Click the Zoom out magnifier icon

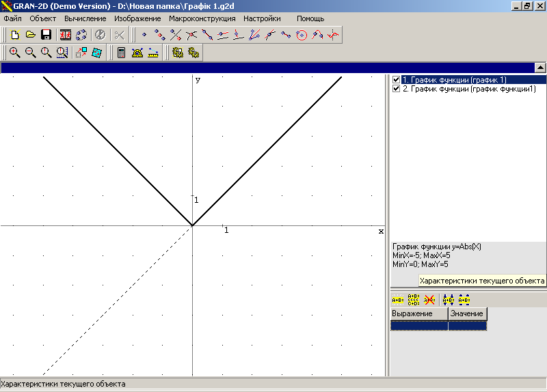click(x=30, y=53)
